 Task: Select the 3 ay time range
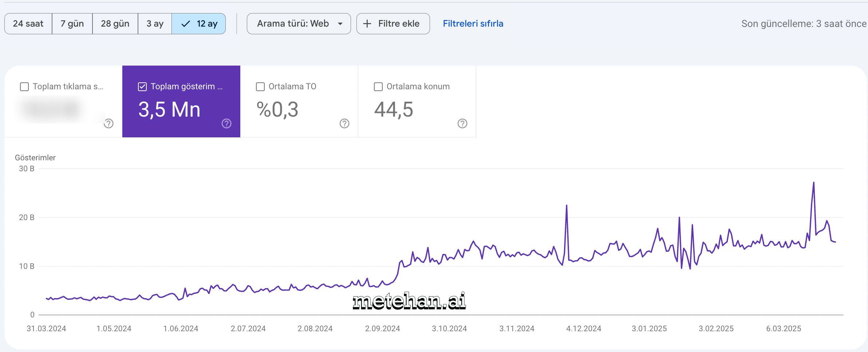pos(155,24)
